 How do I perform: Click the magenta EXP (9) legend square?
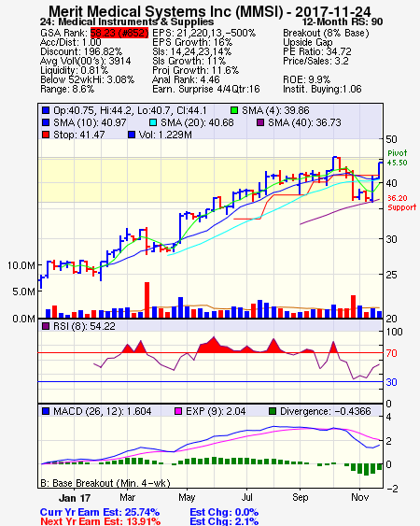pos(178,411)
